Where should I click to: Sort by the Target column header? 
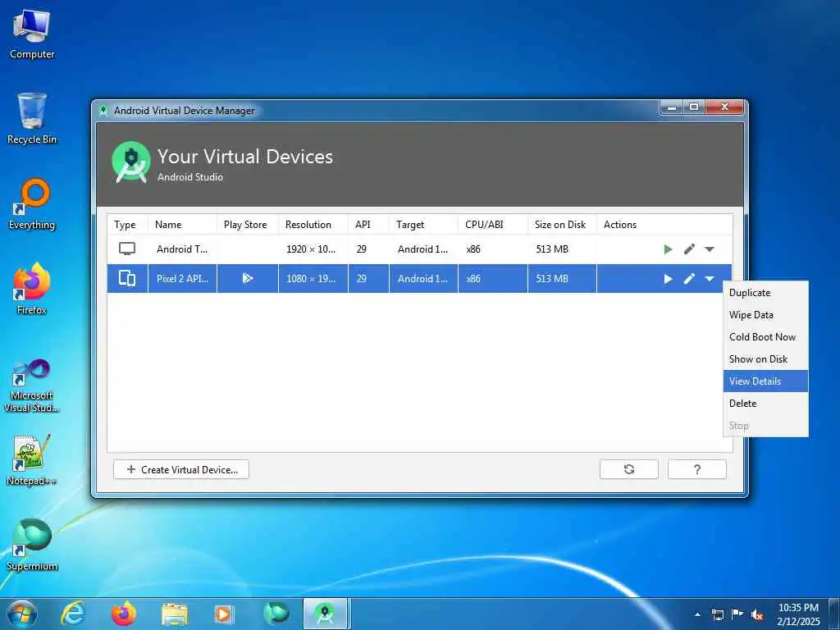click(424, 225)
